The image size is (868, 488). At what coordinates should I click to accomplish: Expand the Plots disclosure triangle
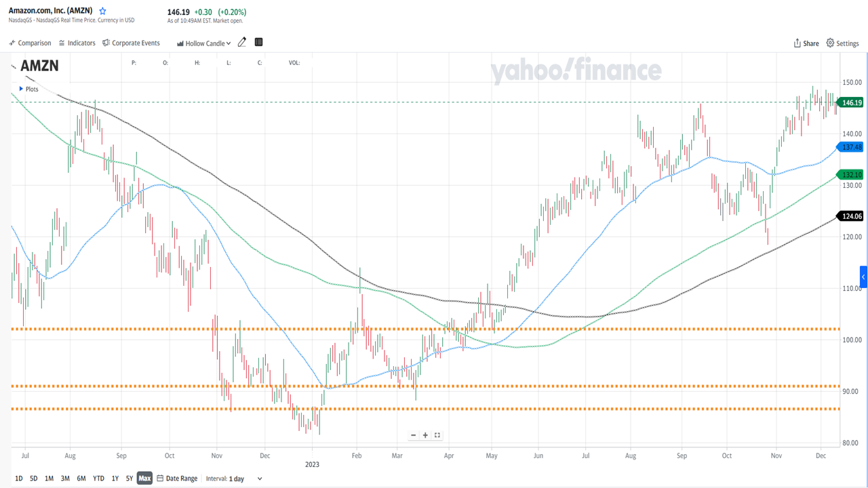(21, 89)
